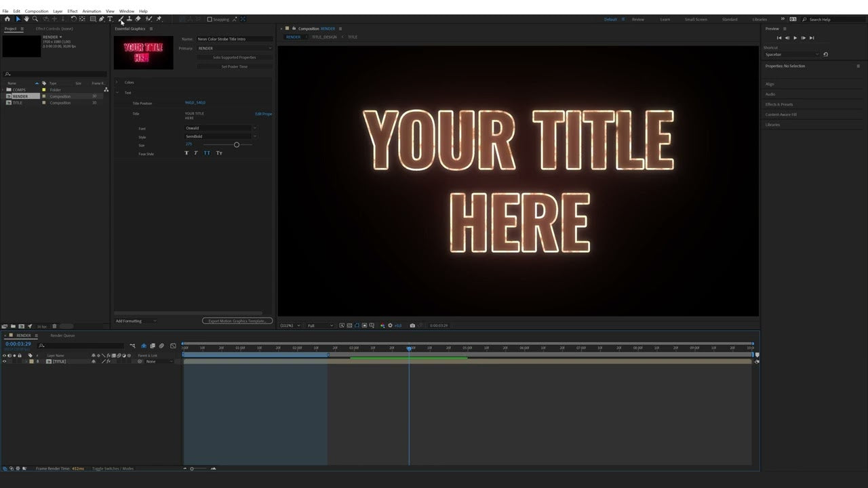Open the Composition menu
The height and width of the screenshot is (488, 868).
[35, 11]
